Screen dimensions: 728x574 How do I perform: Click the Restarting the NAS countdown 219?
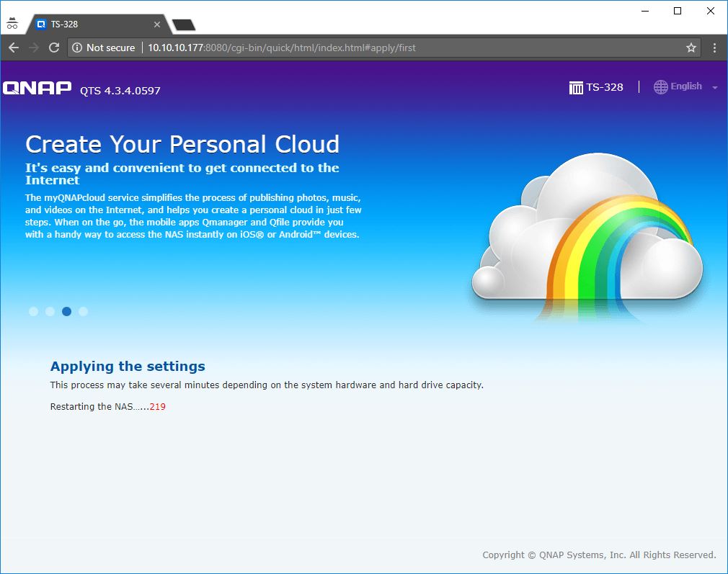(157, 406)
